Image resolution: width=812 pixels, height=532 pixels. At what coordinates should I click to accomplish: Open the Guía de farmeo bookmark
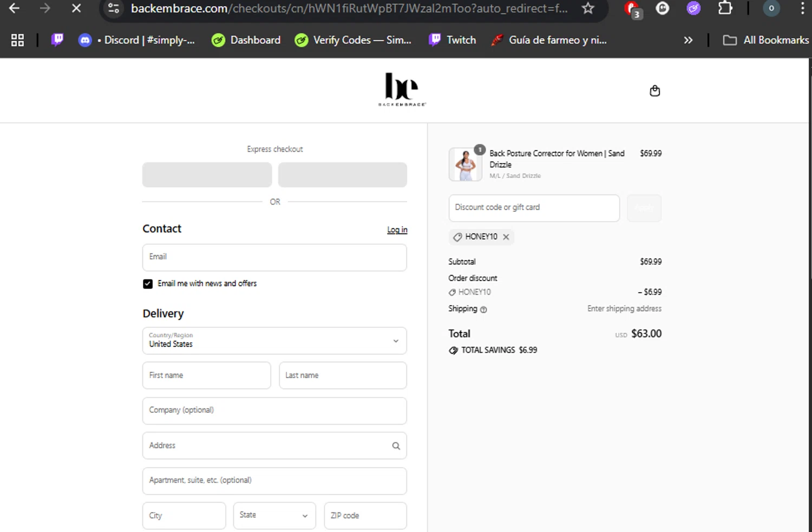(x=549, y=40)
